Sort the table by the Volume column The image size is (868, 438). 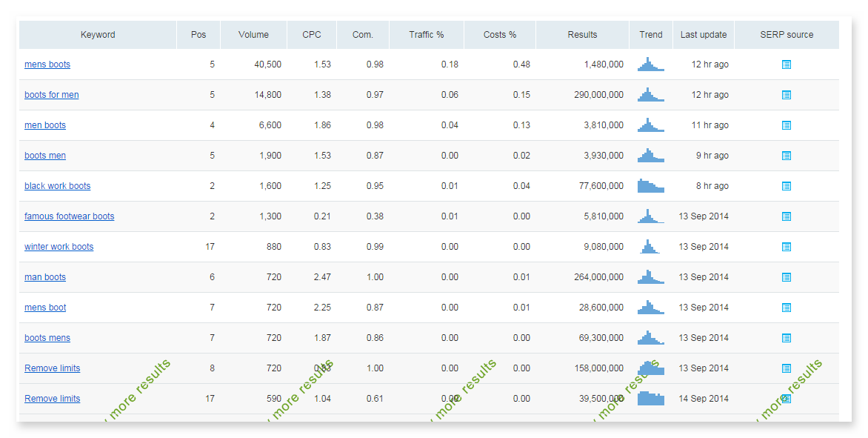253,34
